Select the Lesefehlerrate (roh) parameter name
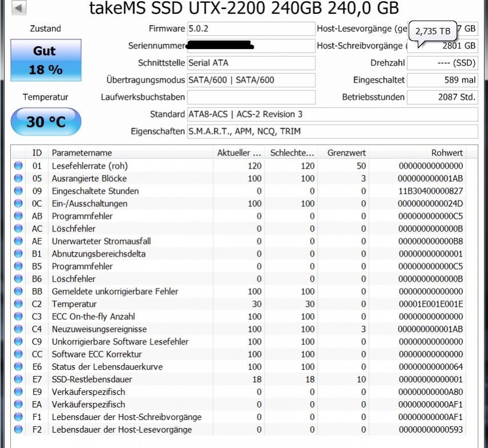 pos(90,166)
